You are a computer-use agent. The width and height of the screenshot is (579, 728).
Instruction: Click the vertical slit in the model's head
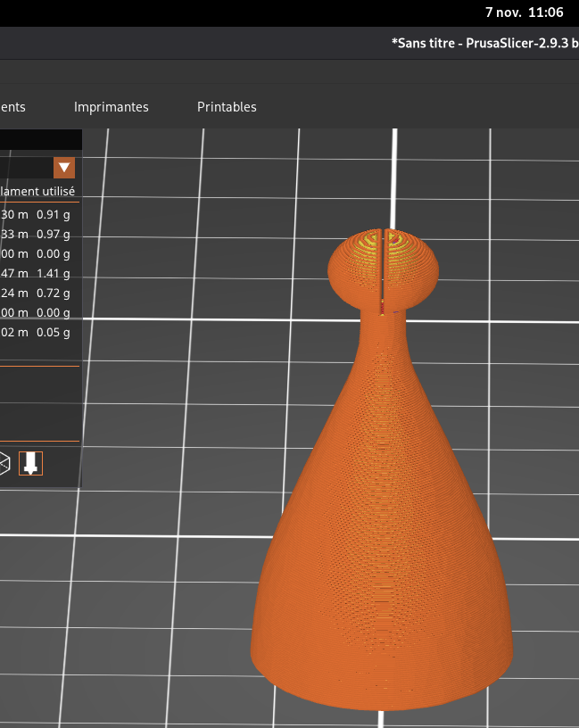[x=384, y=268]
